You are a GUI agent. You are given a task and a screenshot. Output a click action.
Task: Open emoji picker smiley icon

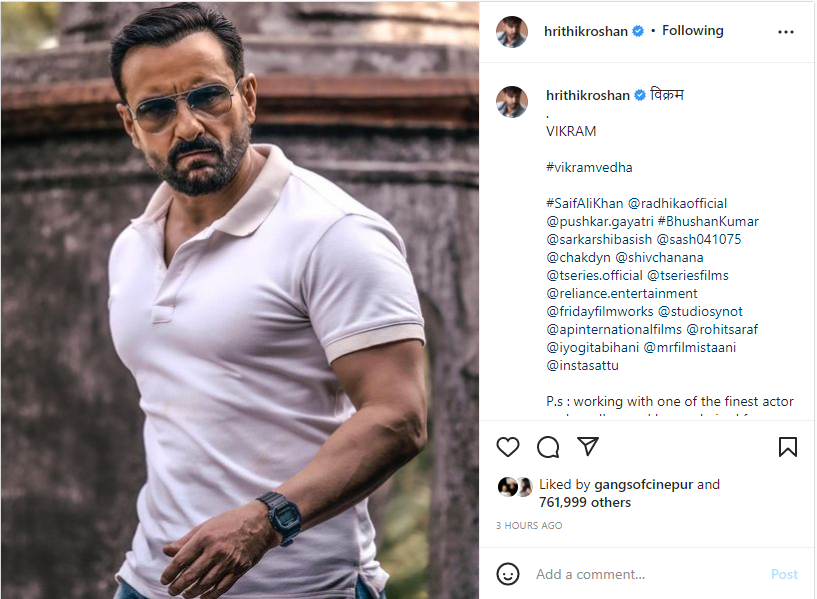click(508, 574)
